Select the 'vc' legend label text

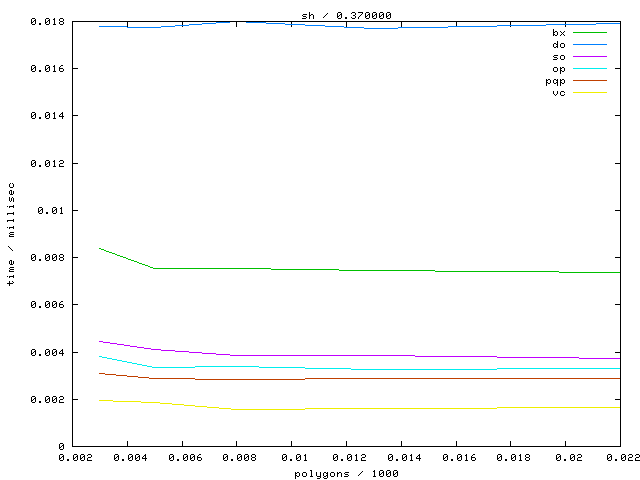pos(558,93)
